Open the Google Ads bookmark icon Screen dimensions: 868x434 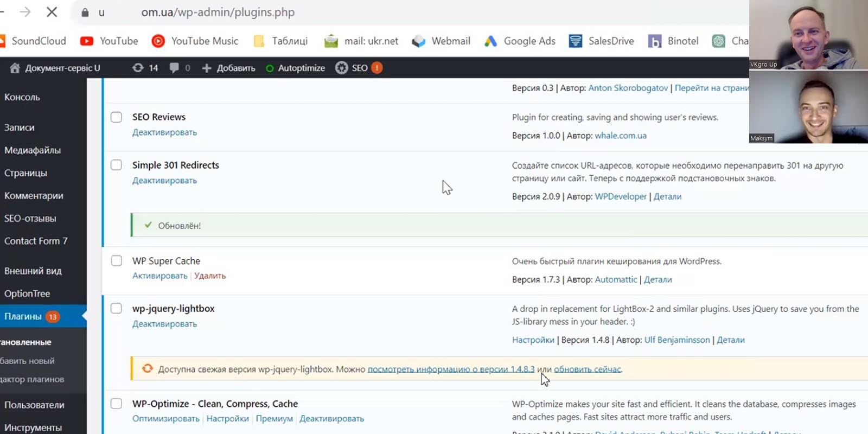491,41
